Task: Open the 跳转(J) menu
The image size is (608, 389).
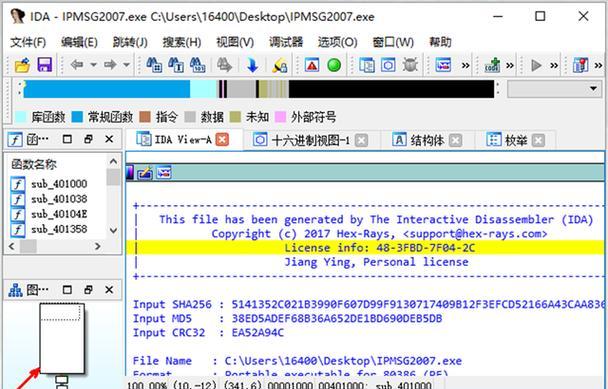Action: 130,42
